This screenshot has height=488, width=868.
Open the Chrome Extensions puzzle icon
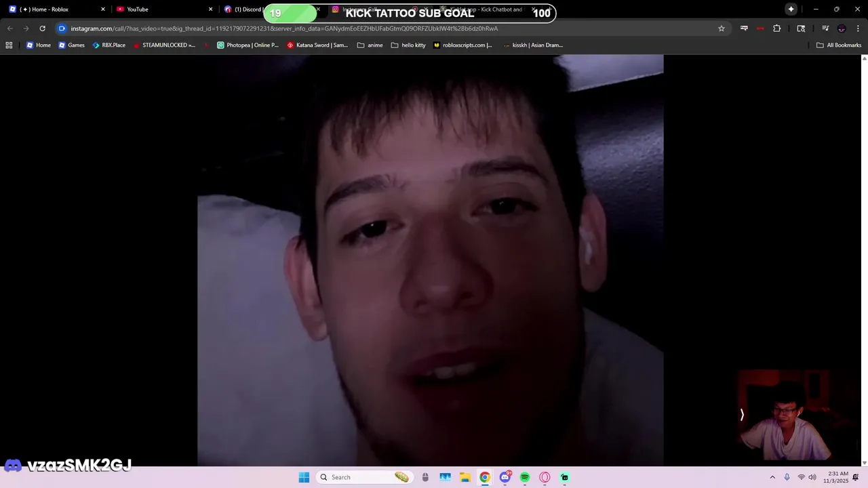(x=776, y=28)
